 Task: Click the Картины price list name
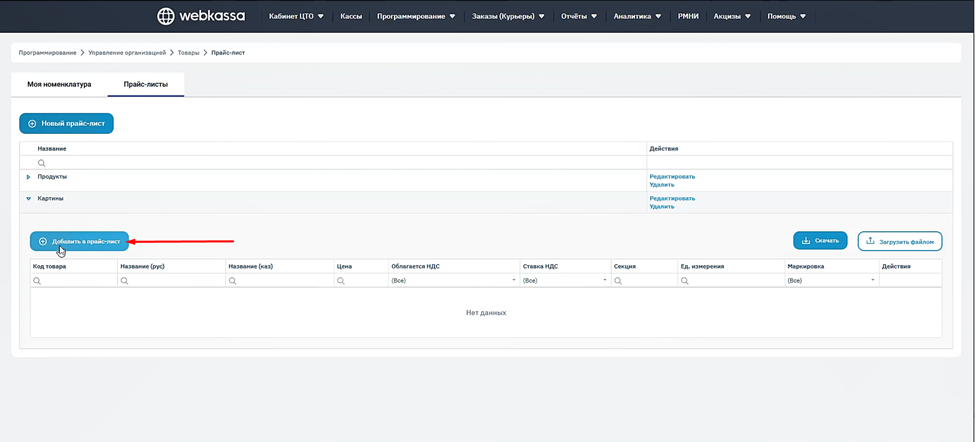(50, 198)
